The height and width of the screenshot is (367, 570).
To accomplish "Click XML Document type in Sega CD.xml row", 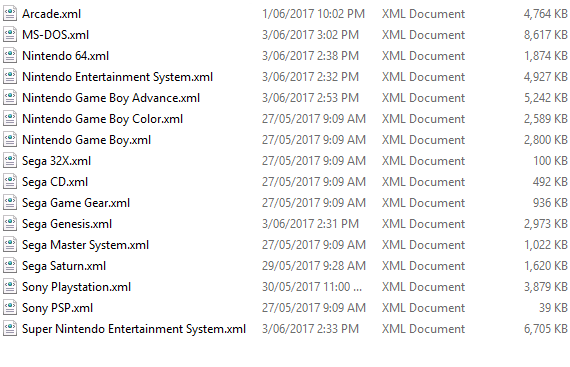I will (424, 182).
